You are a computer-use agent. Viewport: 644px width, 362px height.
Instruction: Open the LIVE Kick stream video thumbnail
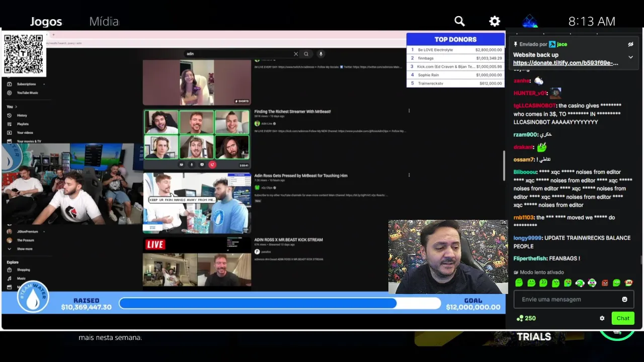197,262
